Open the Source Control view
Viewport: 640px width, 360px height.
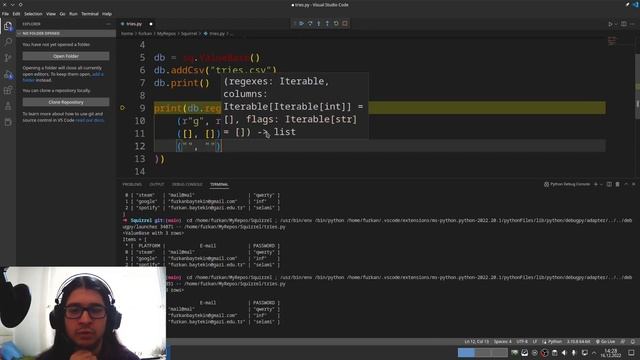point(8,58)
